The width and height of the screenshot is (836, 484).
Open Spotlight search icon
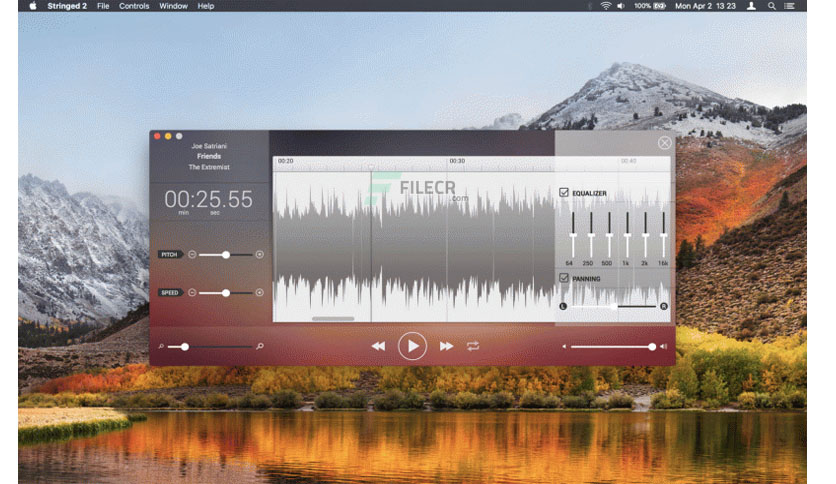point(771,6)
